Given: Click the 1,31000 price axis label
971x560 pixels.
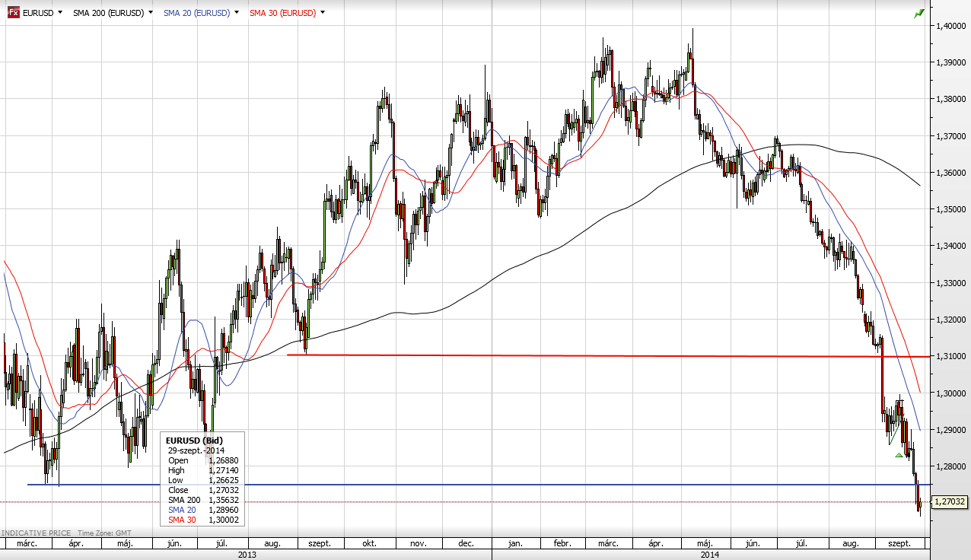Looking at the screenshot, I should click(x=951, y=356).
